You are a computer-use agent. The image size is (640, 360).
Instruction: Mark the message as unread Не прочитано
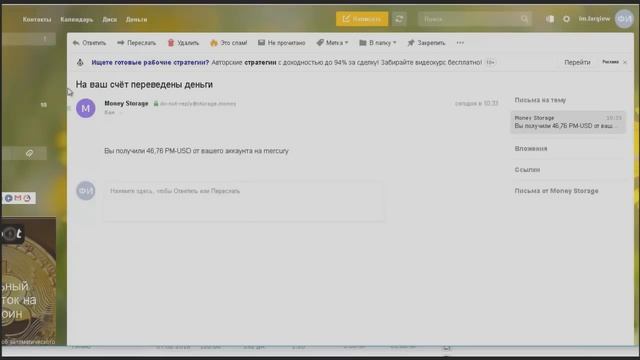pyautogui.click(x=282, y=43)
